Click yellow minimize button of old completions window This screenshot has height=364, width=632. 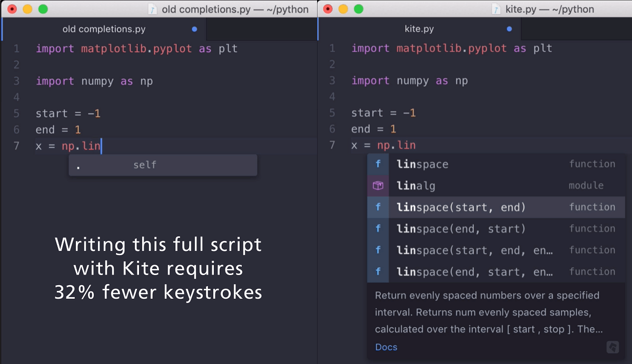click(27, 9)
